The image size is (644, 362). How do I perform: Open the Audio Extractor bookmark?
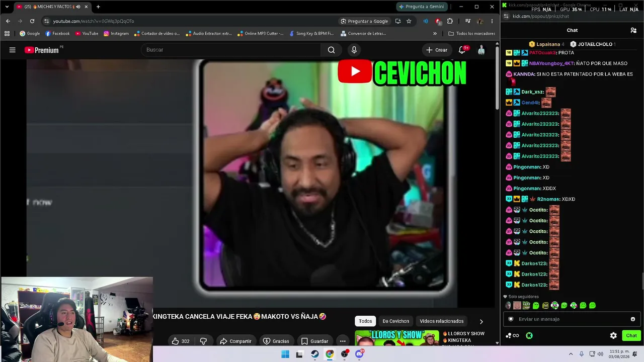208,34
